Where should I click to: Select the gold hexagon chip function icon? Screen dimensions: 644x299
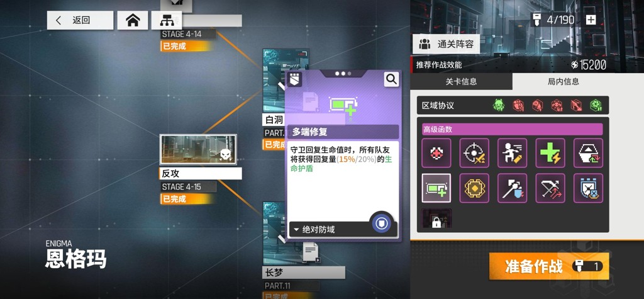tap(474, 188)
